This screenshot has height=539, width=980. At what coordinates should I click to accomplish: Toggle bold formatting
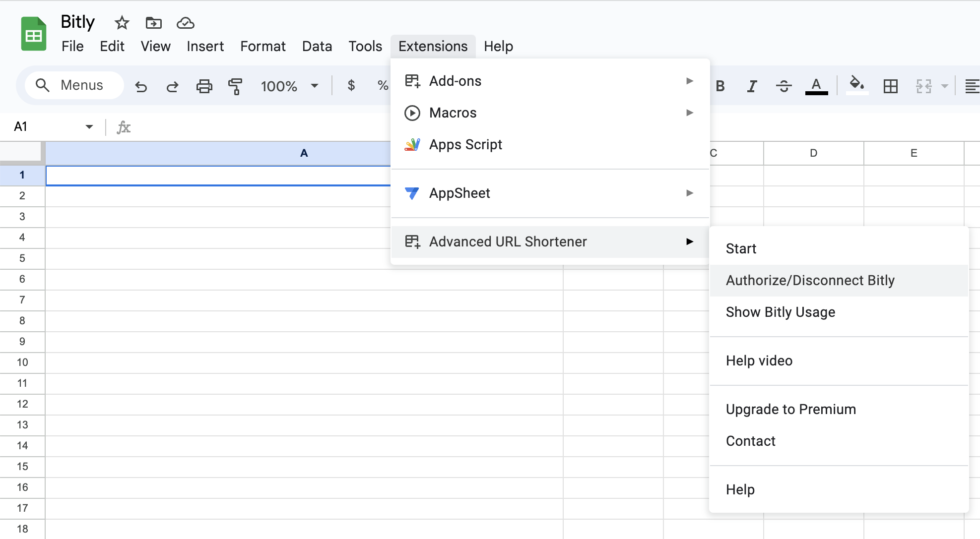(720, 86)
